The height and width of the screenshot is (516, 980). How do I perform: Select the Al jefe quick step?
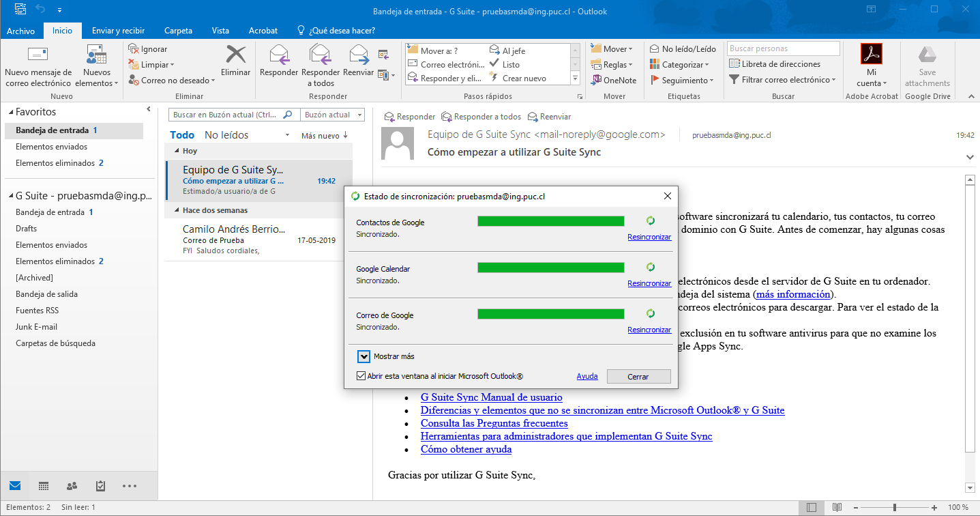pyautogui.click(x=507, y=51)
